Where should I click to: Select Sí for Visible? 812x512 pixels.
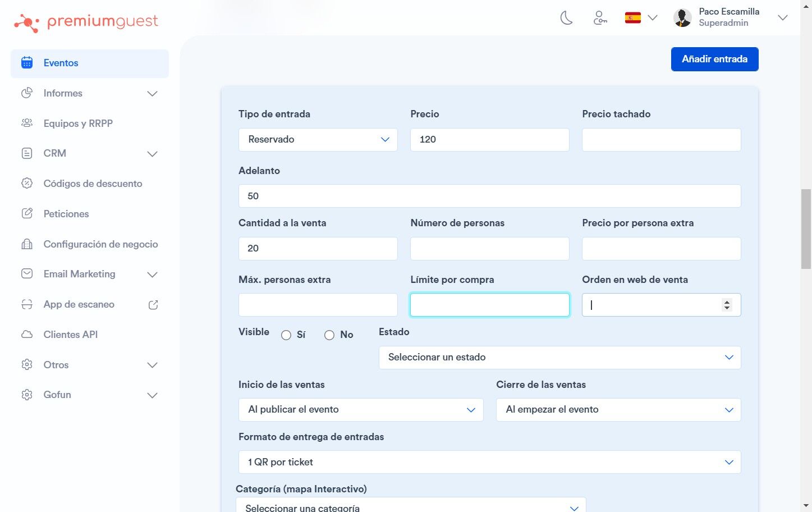286,335
